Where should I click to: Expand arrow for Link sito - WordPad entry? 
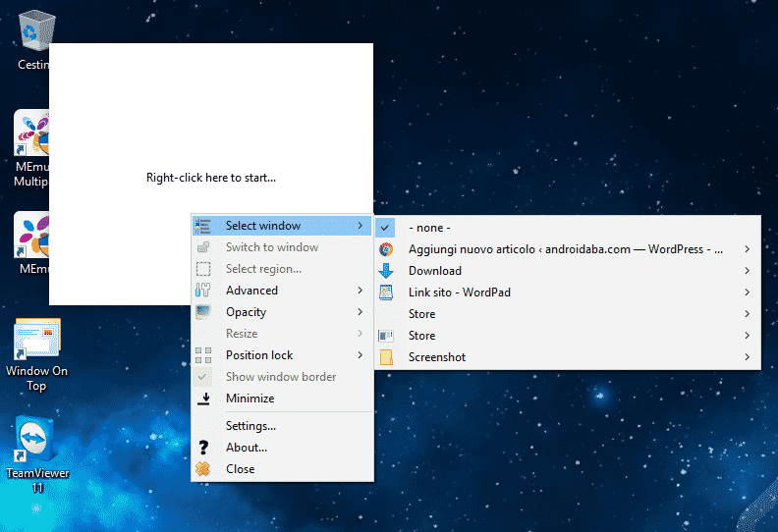click(x=748, y=293)
